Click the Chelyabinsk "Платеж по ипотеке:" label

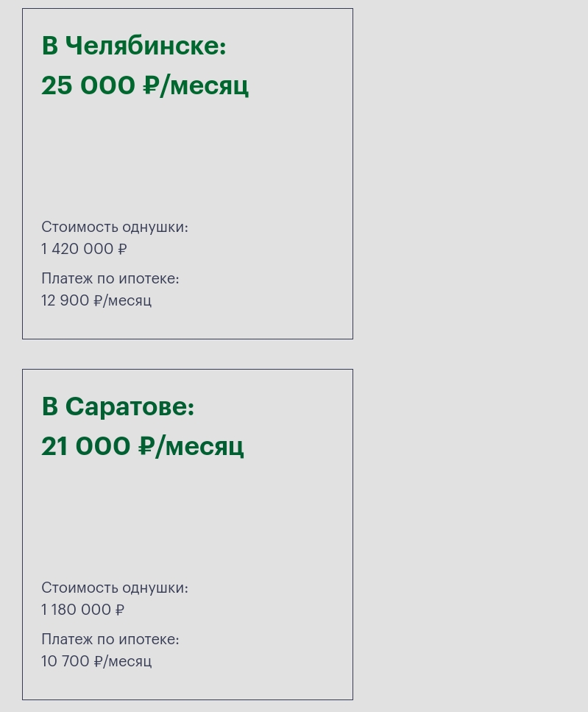pyautogui.click(x=110, y=278)
